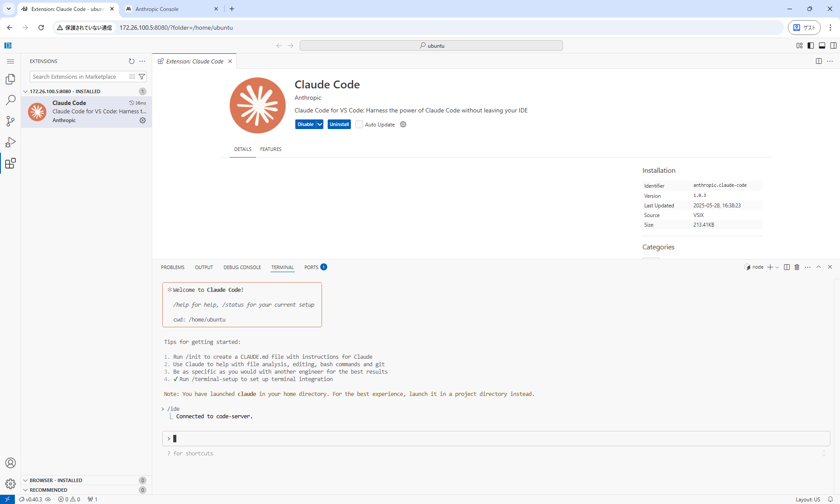
Task: Open the OUTPUT panel tab
Action: tap(204, 267)
